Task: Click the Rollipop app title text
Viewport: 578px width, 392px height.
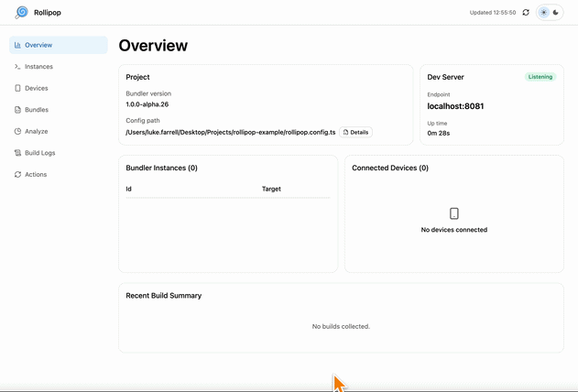Action: [x=48, y=13]
